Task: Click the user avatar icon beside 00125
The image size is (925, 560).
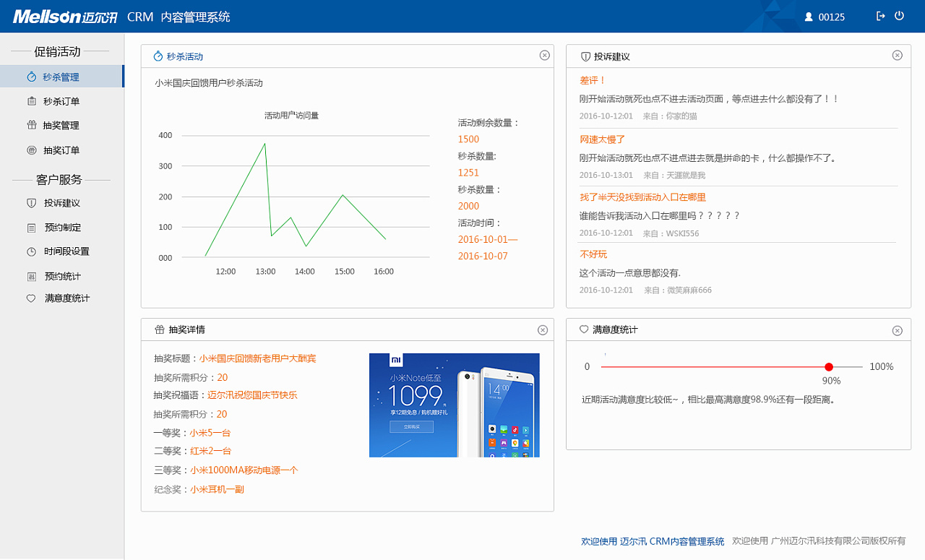Action: pyautogui.click(x=809, y=17)
